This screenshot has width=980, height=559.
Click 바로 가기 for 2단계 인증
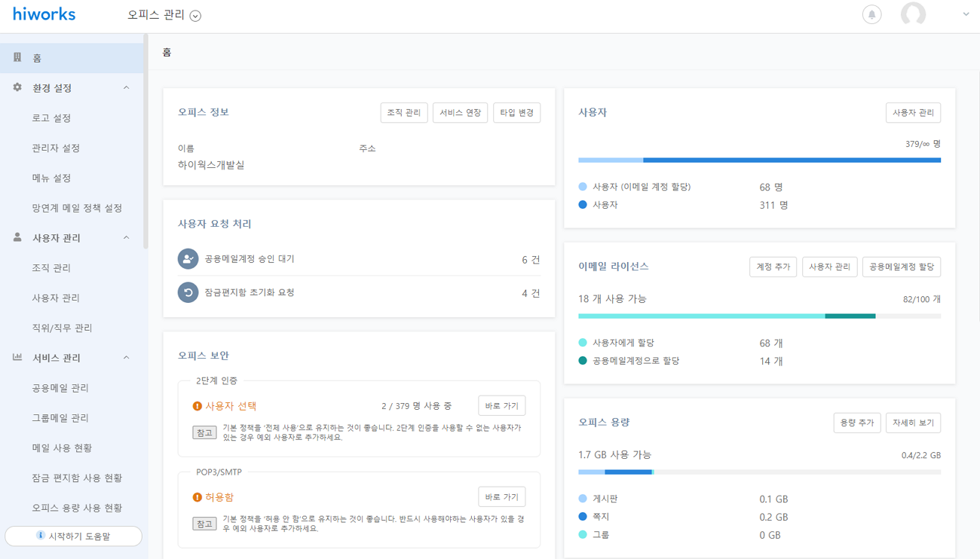click(502, 406)
